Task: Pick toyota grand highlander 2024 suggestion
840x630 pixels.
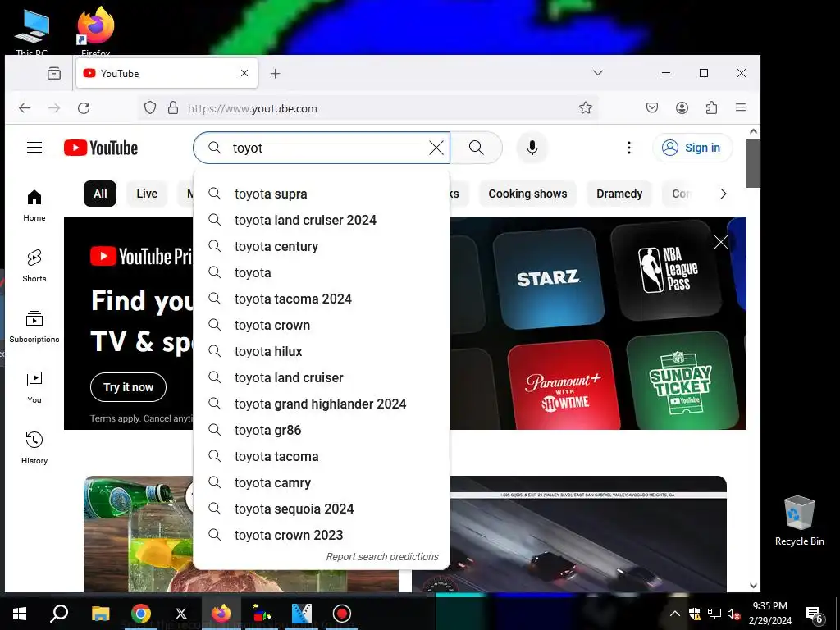Action: (x=322, y=404)
